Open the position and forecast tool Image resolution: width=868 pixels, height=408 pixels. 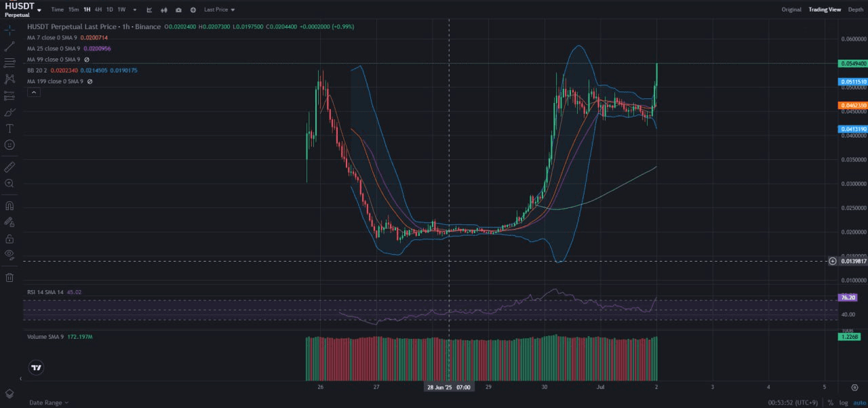tap(9, 96)
